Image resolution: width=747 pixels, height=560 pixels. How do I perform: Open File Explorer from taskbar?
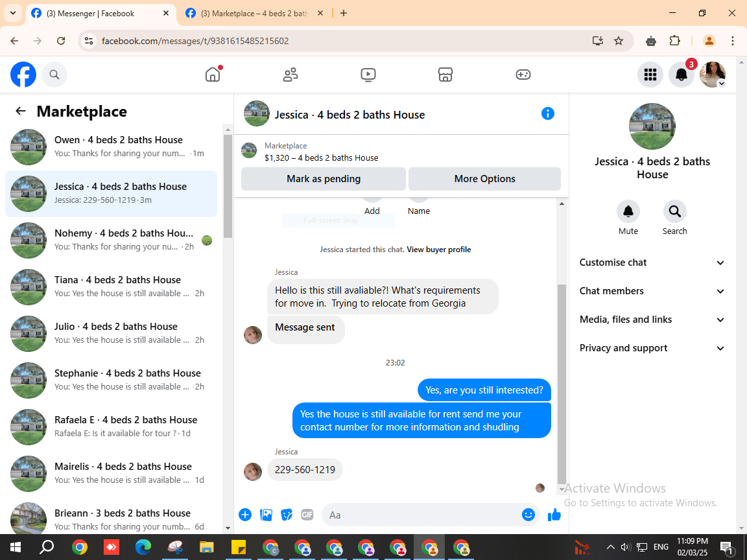(206, 547)
